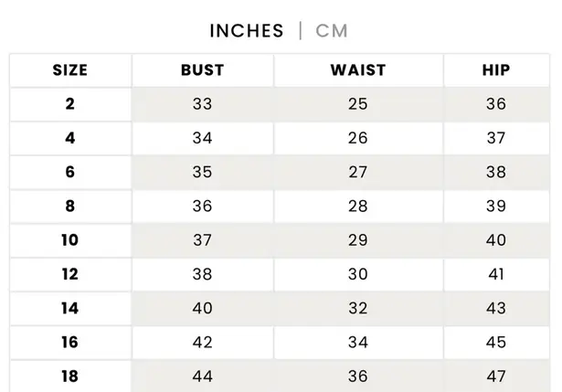The height and width of the screenshot is (392, 562).
Task: Switch to the CM unit tab
Action: pos(332,31)
